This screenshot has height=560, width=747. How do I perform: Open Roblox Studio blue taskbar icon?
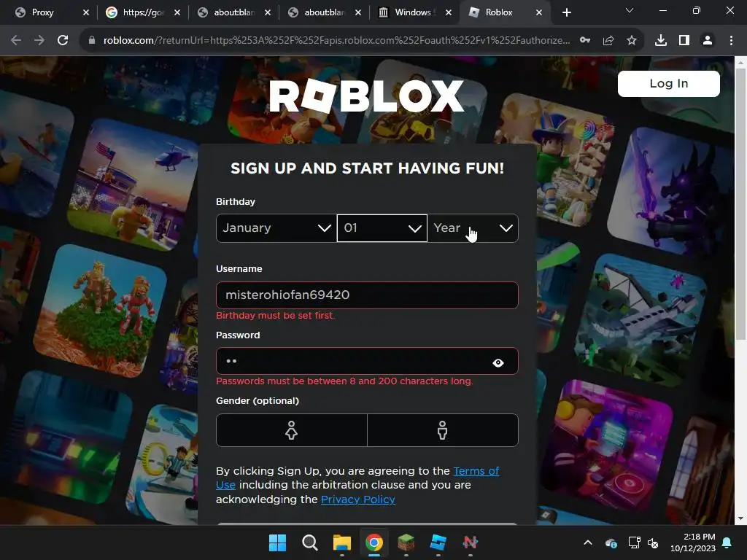438,542
